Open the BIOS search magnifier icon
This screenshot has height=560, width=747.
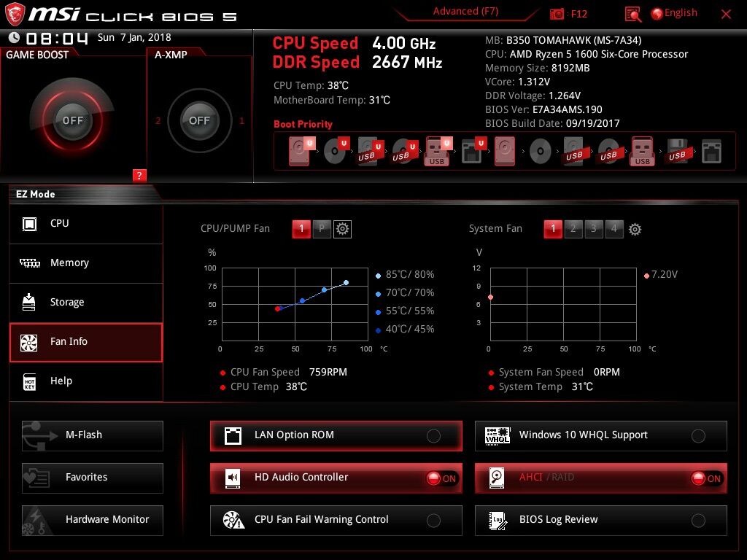pyautogui.click(x=632, y=15)
